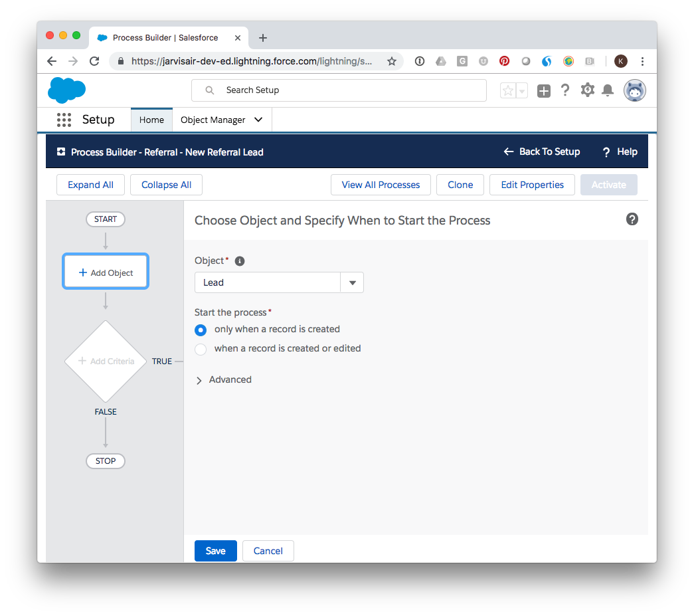Click the browser forward arrow

[x=73, y=61]
